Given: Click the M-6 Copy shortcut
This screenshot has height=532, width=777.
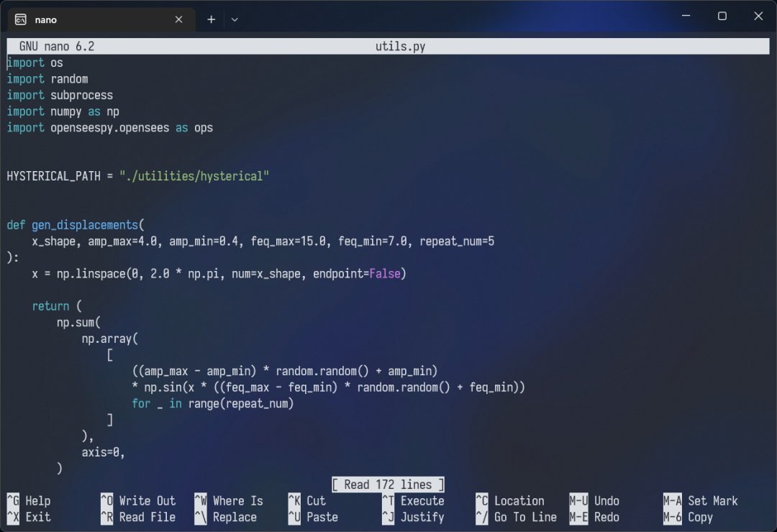Looking at the screenshot, I should [688, 517].
